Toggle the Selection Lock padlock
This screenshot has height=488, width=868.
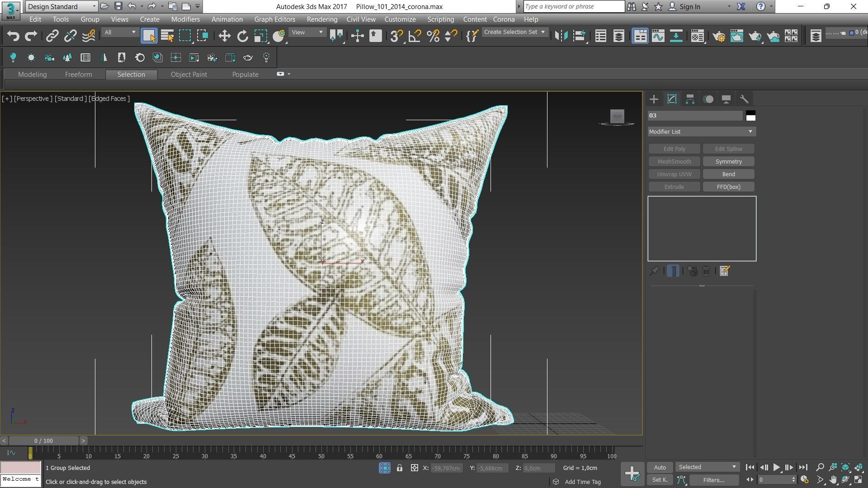(400, 468)
